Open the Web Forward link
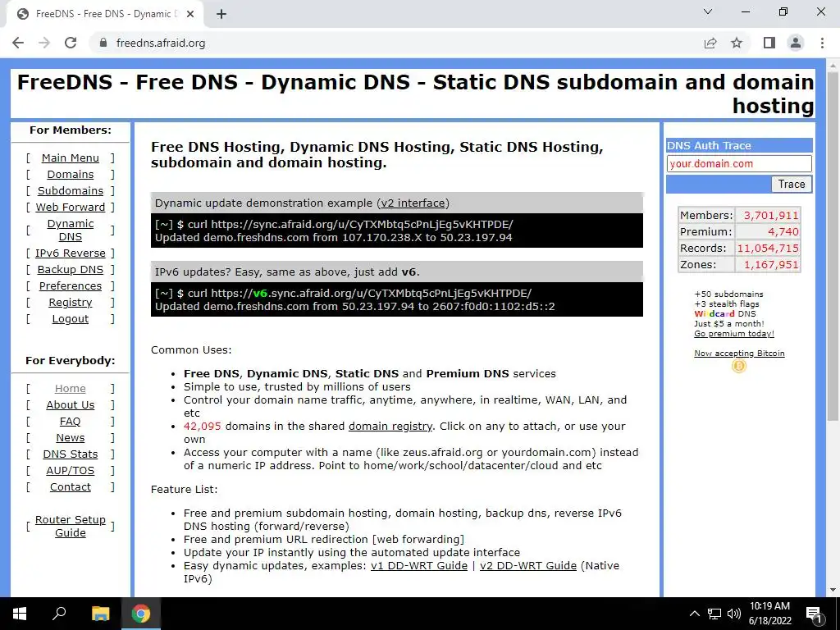The width and height of the screenshot is (840, 630). (71, 207)
